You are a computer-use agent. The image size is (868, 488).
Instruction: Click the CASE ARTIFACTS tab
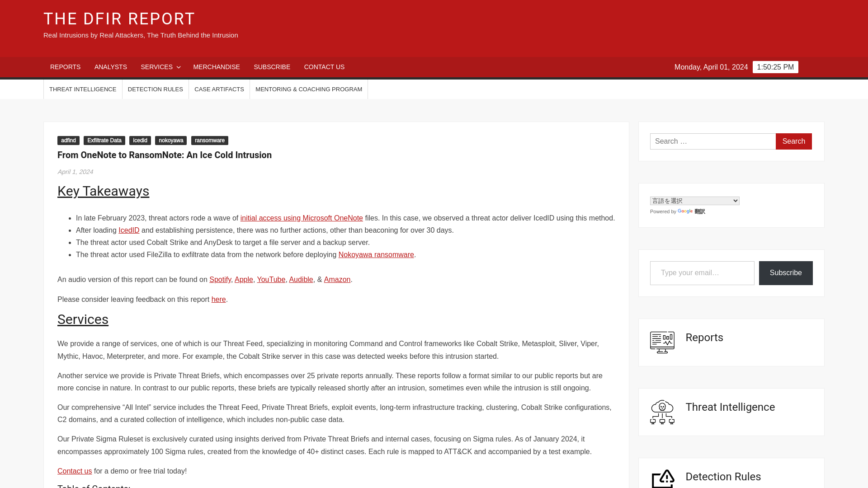219,89
